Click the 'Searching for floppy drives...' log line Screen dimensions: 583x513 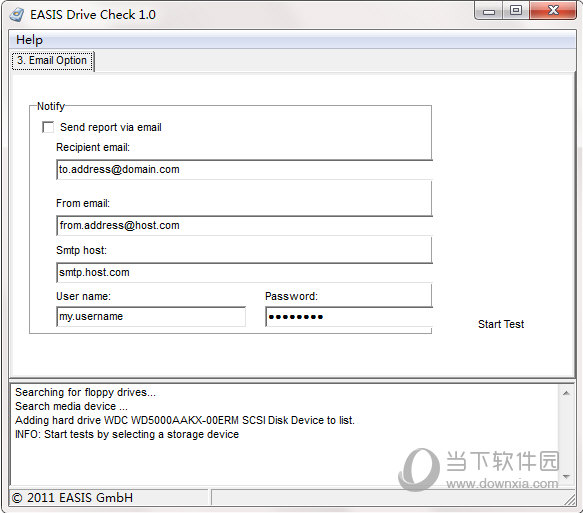click(x=86, y=393)
